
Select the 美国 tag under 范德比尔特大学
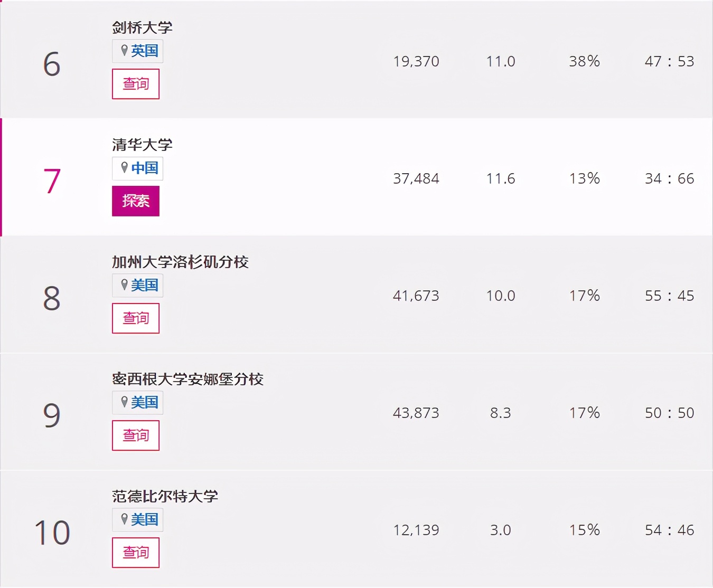tap(144, 520)
